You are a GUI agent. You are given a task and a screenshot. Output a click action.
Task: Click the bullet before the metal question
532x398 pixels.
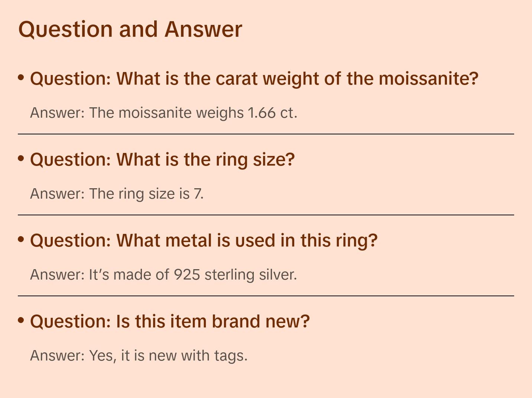point(21,239)
